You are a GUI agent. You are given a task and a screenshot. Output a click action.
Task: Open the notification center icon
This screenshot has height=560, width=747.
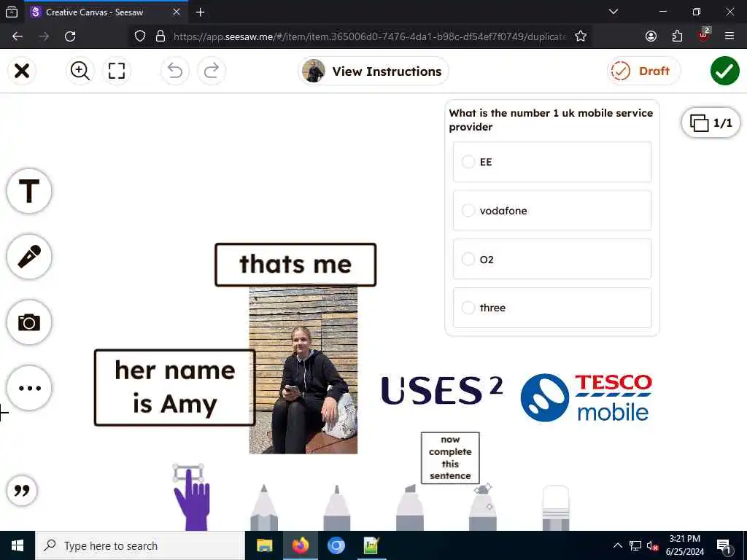tap(724, 546)
